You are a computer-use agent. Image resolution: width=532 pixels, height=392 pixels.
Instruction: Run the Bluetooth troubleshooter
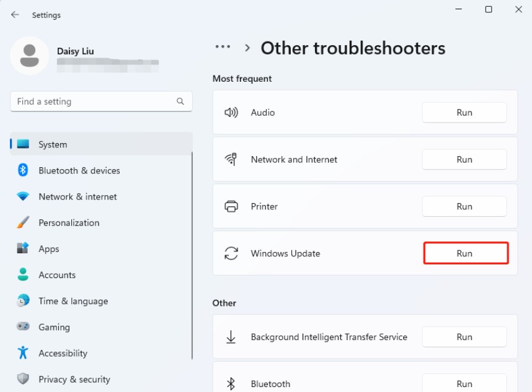point(464,383)
